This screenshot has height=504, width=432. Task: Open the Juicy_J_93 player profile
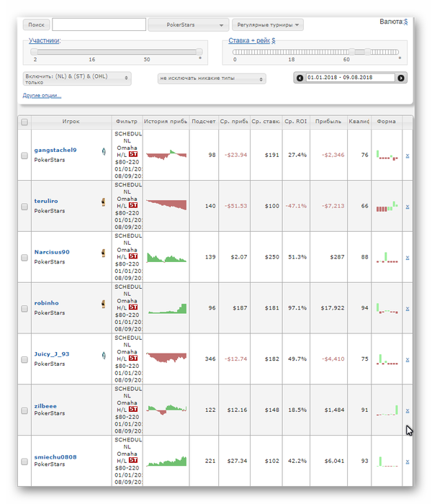click(x=52, y=354)
